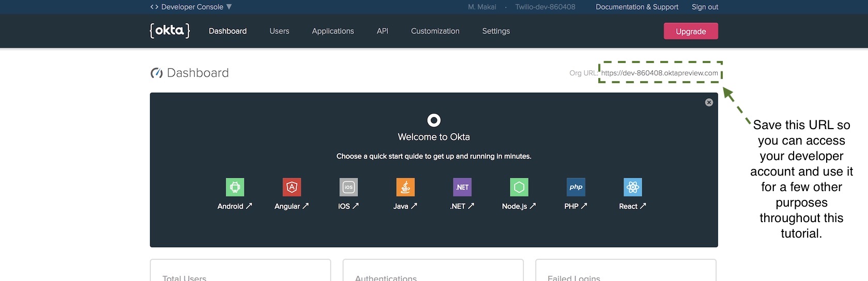Open the Android quick start icon
The height and width of the screenshot is (281, 868).
coord(235,187)
